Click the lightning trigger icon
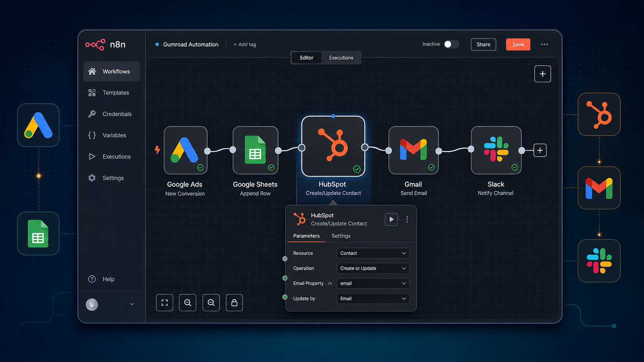 pos(158,150)
